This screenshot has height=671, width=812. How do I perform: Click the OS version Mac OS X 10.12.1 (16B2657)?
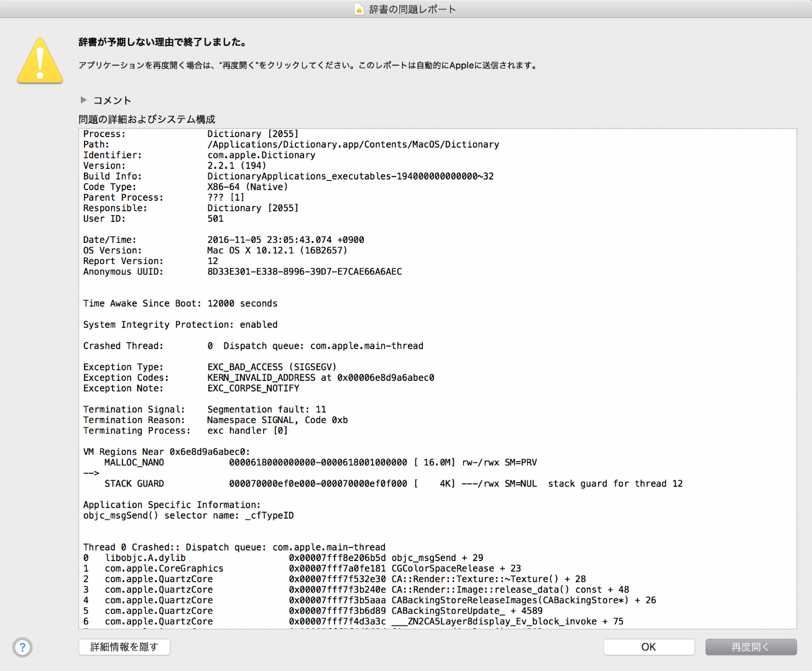coord(277,250)
